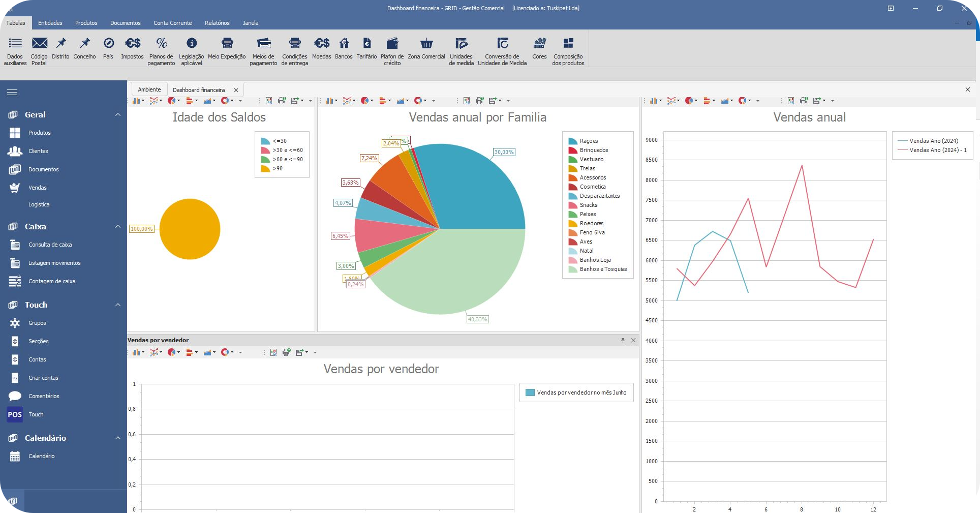The width and height of the screenshot is (980, 513).
Task: Click the Composição dos produtos icon
Action: click(568, 44)
